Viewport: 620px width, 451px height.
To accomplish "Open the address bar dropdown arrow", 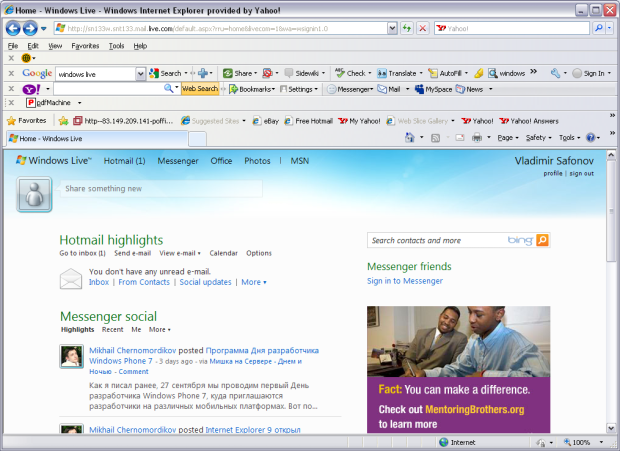I will tap(392, 28).
